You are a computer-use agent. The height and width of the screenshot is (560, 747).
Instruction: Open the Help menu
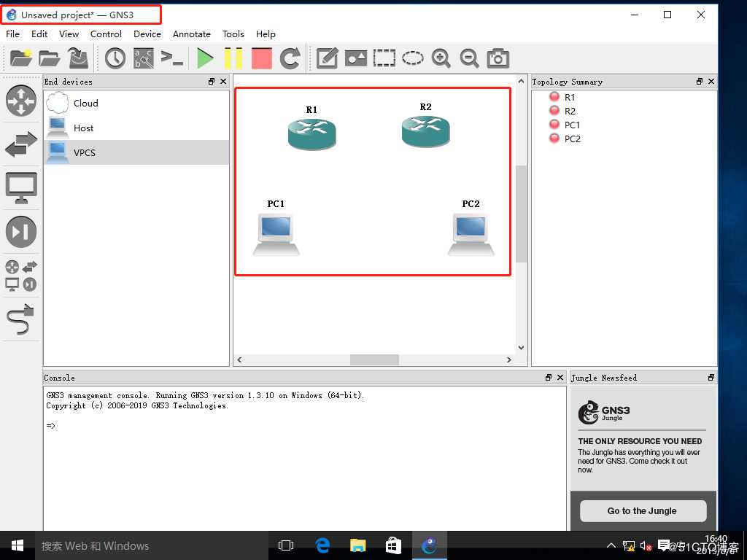(266, 34)
